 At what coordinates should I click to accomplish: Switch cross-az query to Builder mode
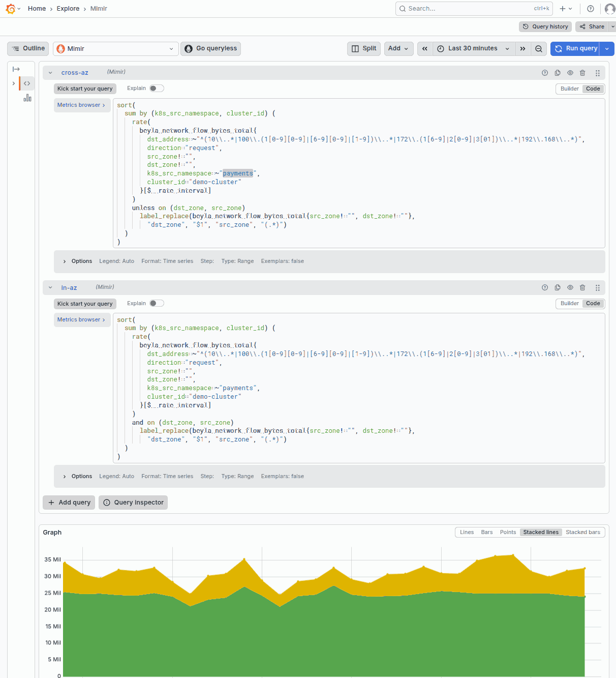[x=569, y=89]
